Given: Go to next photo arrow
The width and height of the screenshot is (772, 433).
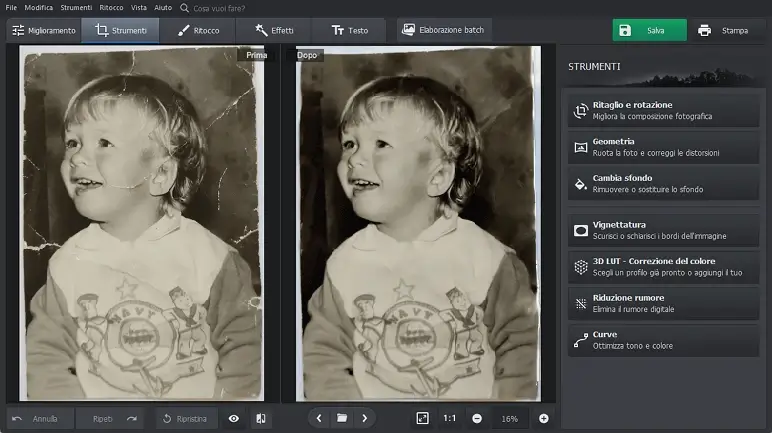Looking at the screenshot, I should 364,418.
